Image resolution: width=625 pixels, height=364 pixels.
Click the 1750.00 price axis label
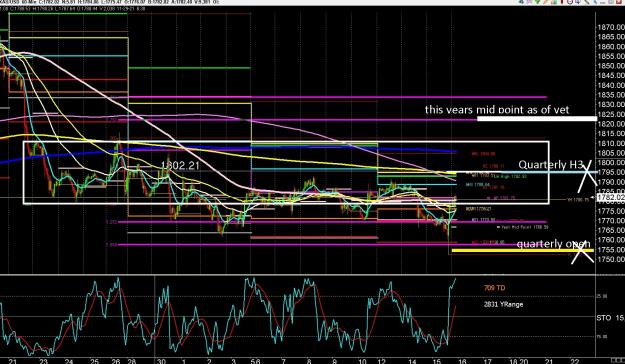(611, 259)
